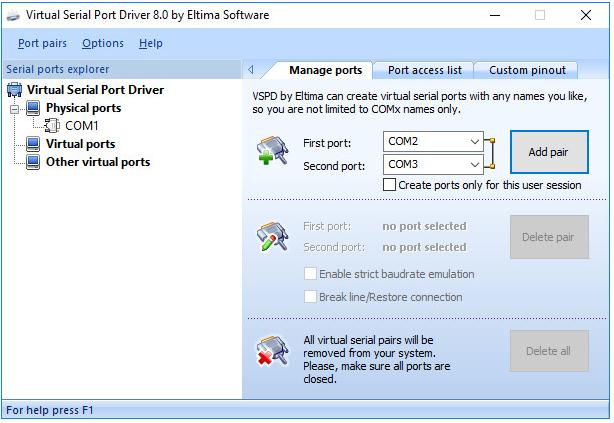Open the Port pairs menu

tap(41, 43)
